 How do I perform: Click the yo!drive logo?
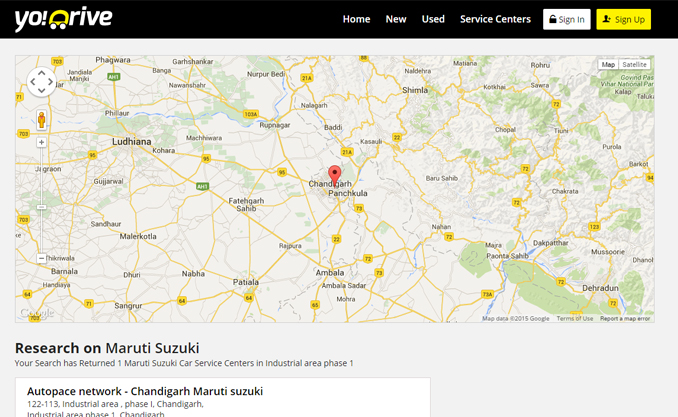click(63, 19)
